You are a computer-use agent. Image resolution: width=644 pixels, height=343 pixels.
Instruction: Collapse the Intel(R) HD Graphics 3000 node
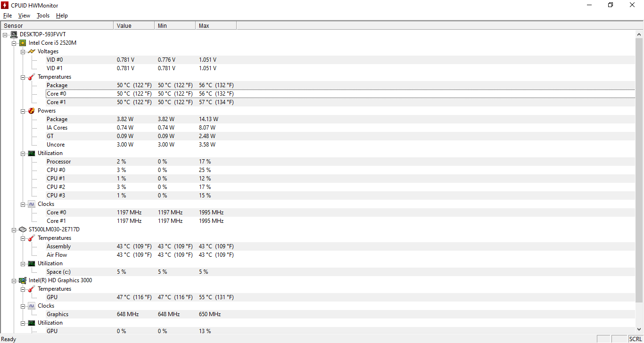[14, 280]
